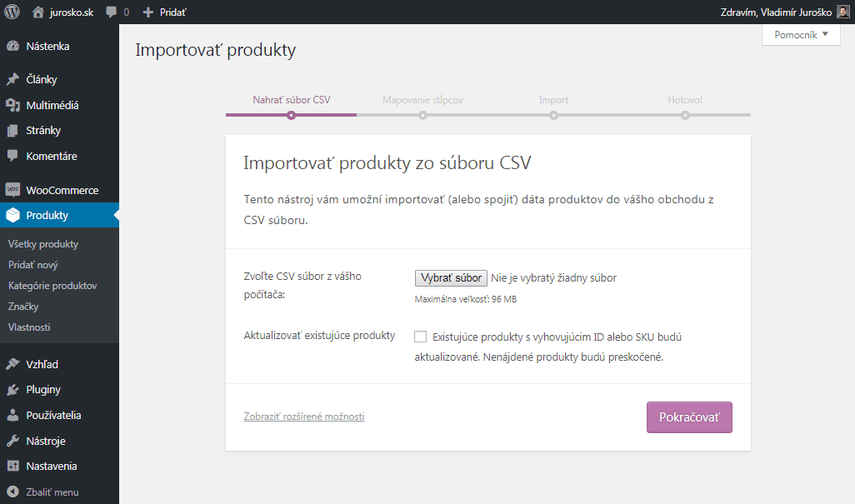Click the WordPress logo icon
This screenshot has height=504, width=855.
(x=12, y=12)
